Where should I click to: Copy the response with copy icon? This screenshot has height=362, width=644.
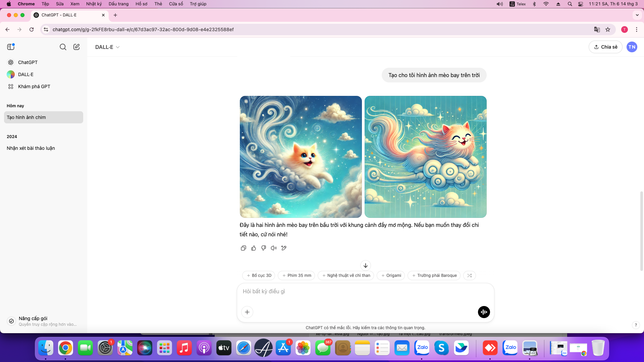pos(244,248)
